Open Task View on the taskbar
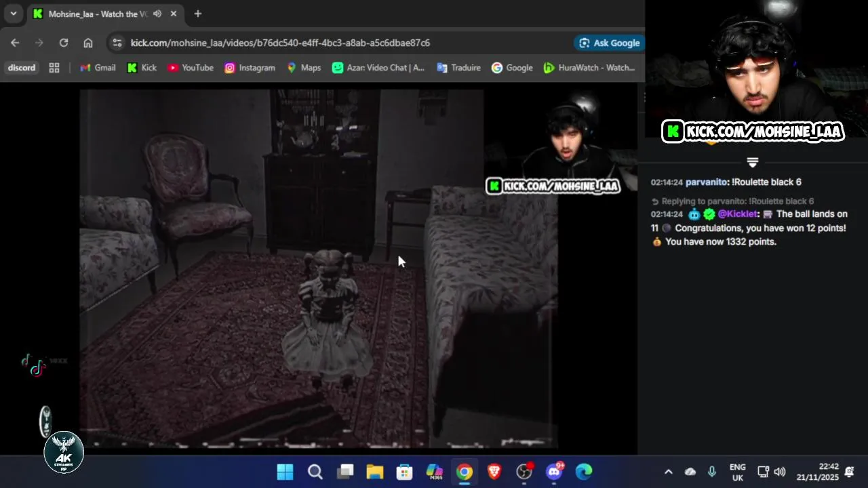The height and width of the screenshot is (488, 868). (x=345, y=472)
